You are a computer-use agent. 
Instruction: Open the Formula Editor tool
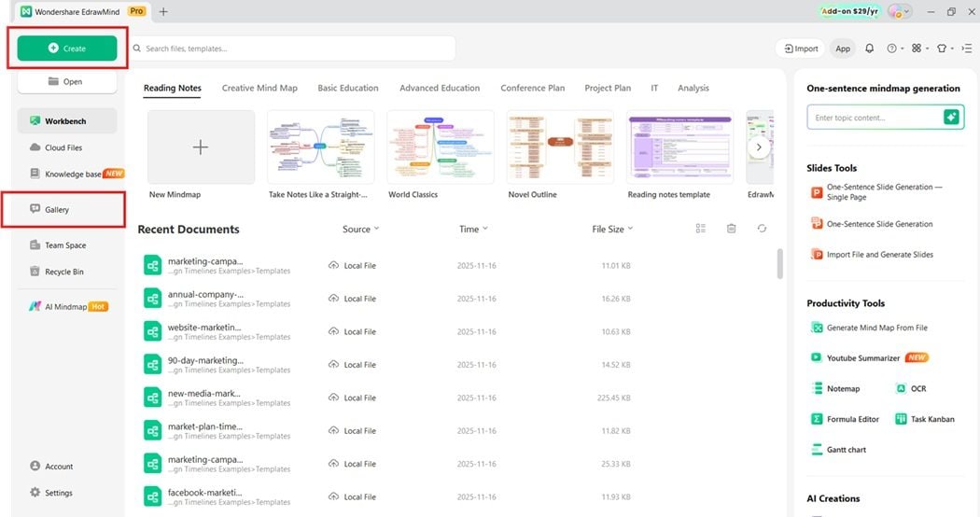coord(845,419)
